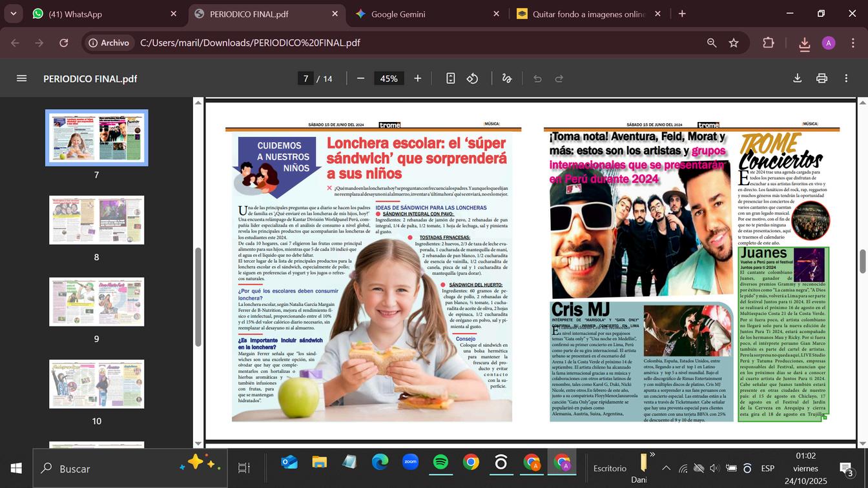Rotate the PDF counterclockwise

[473, 78]
